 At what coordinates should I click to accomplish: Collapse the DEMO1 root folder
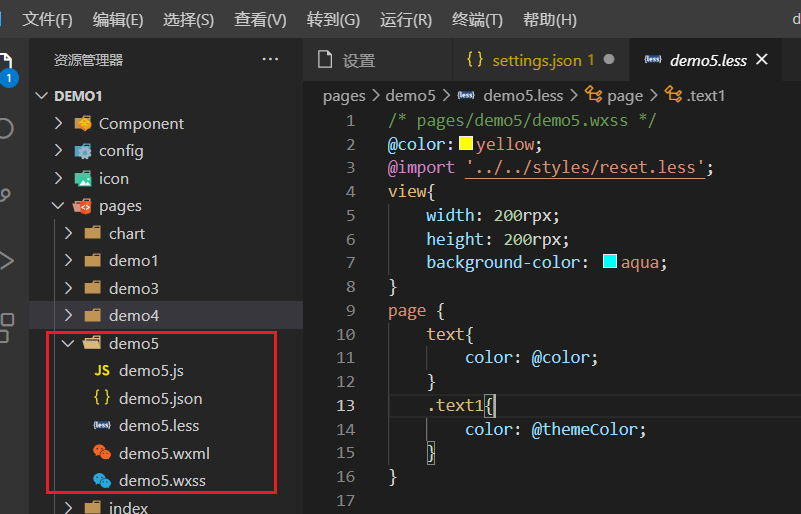pos(42,96)
